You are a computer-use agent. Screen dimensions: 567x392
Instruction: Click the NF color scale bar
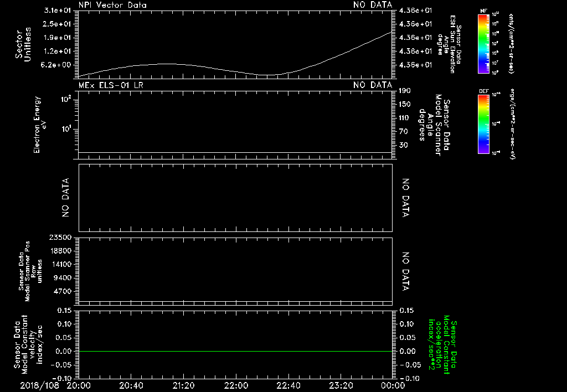pyautogui.click(x=483, y=44)
